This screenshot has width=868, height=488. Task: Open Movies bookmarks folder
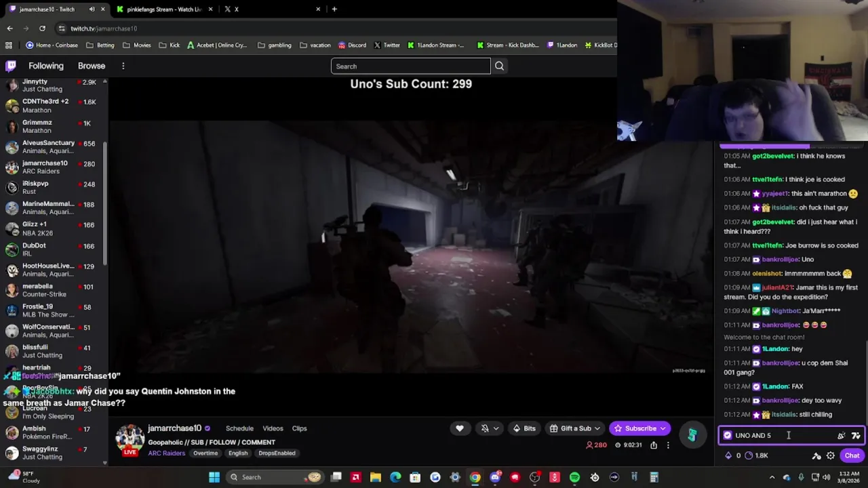pyautogui.click(x=136, y=45)
